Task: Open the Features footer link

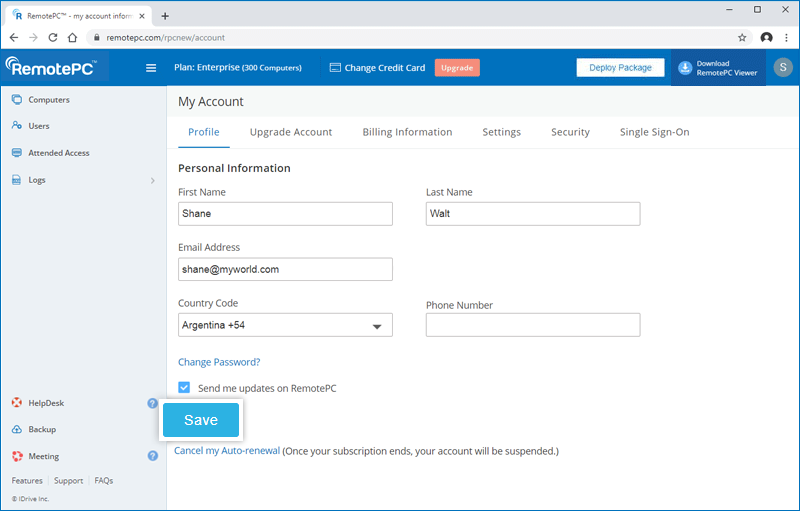Action: coord(27,480)
